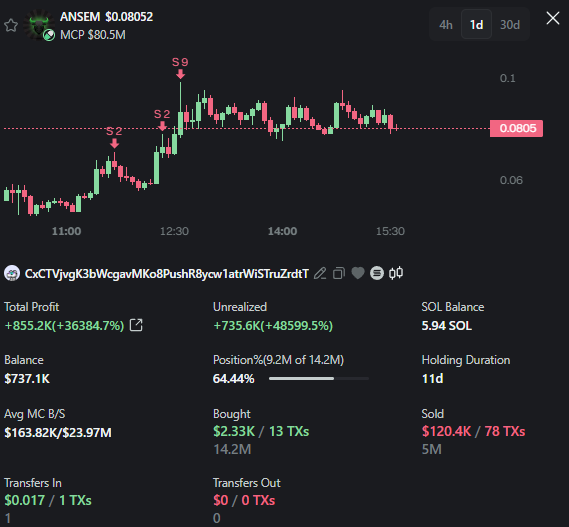Select the 1d timeframe tab
569x527 pixels.
476,25
